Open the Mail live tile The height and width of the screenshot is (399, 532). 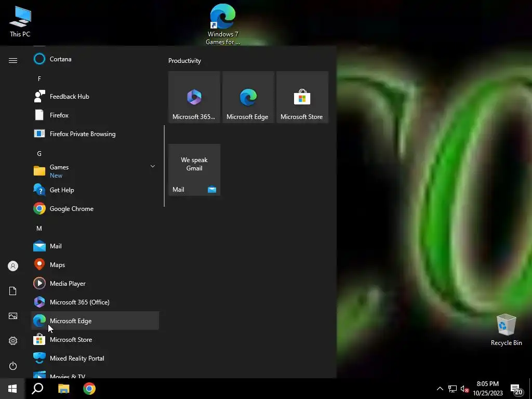[x=194, y=170]
